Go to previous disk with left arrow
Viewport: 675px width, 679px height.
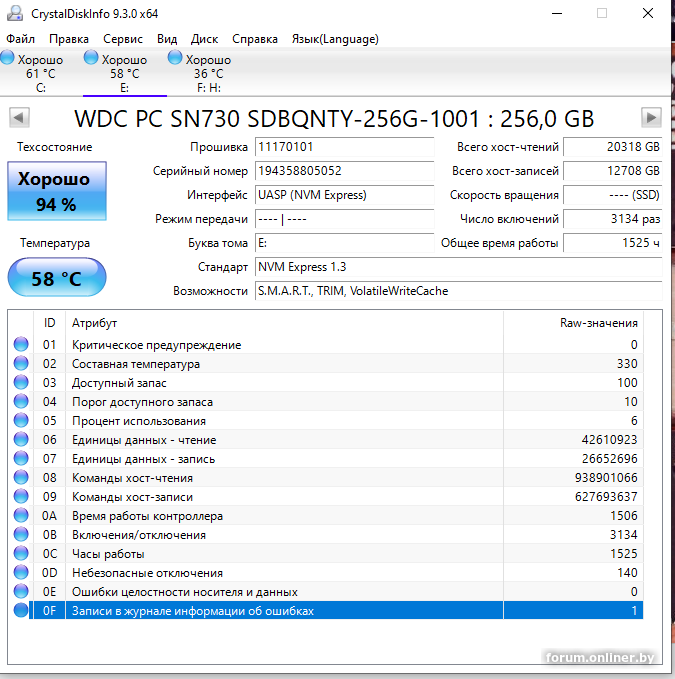(18, 118)
